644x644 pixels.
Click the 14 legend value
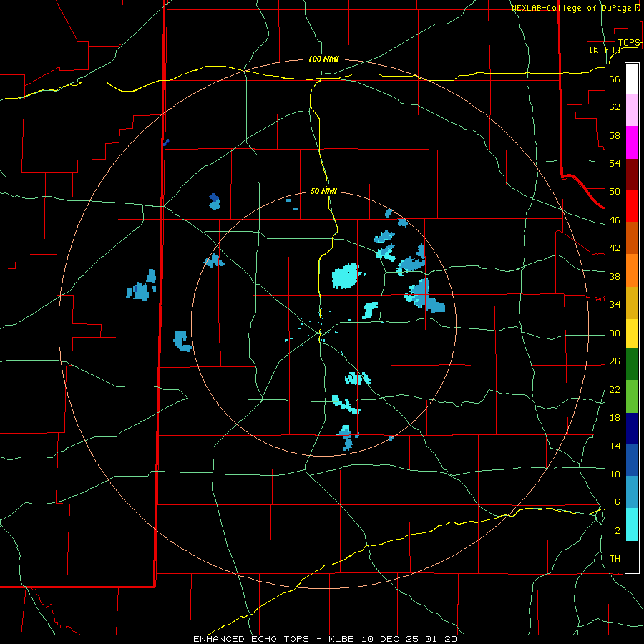click(x=615, y=446)
